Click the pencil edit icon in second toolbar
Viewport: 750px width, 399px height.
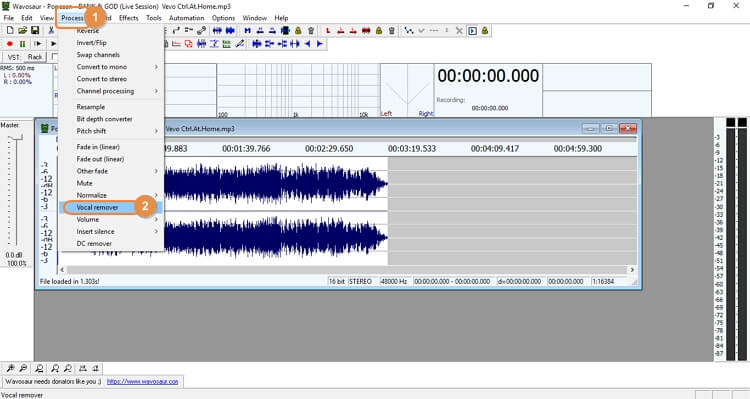point(239,44)
